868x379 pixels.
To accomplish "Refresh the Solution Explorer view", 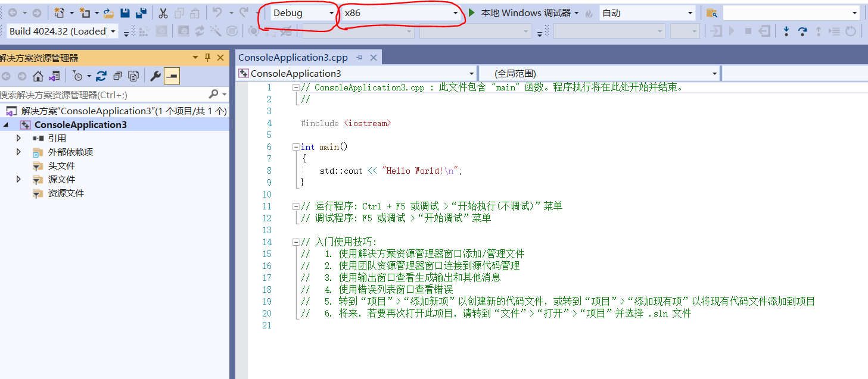I will 101,76.
